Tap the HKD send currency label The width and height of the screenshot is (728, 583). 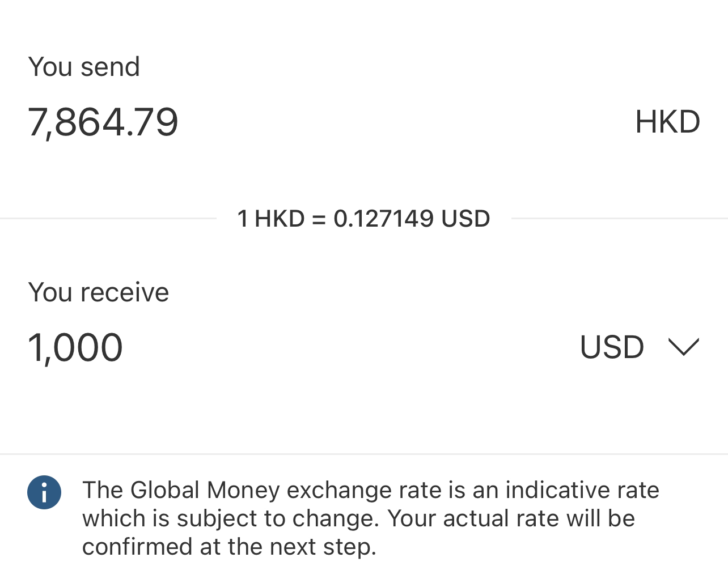coord(667,122)
